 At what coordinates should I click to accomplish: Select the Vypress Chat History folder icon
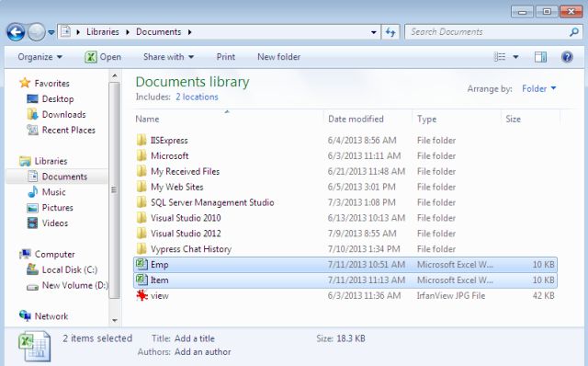(x=141, y=249)
